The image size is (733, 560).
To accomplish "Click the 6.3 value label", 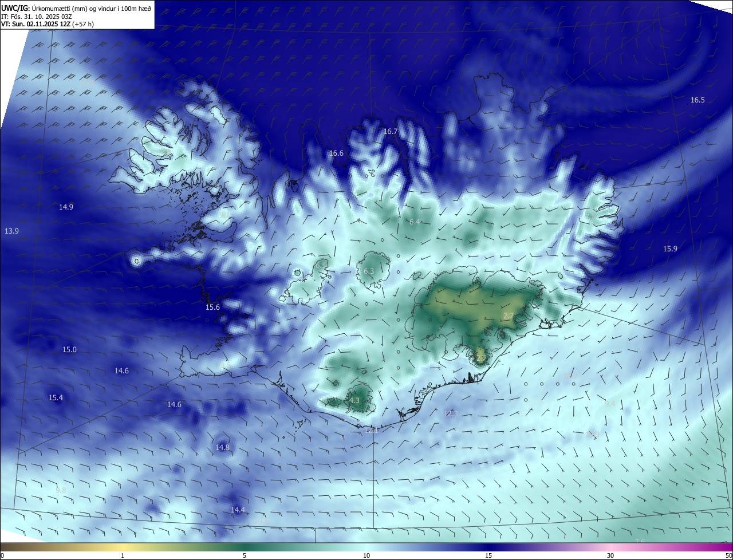I will 369,271.
